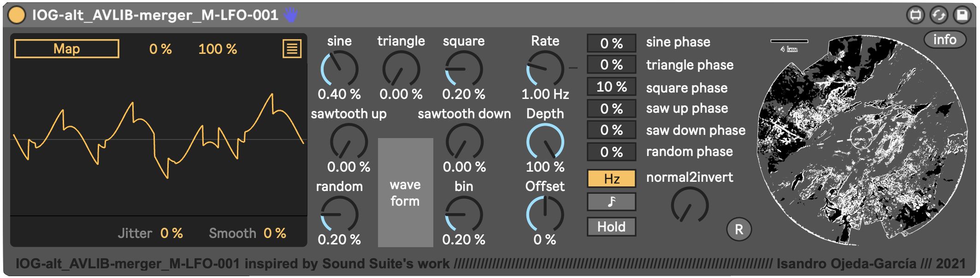Toggle the device activator circle on
The height and width of the screenshot is (278, 980).
click(17, 15)
